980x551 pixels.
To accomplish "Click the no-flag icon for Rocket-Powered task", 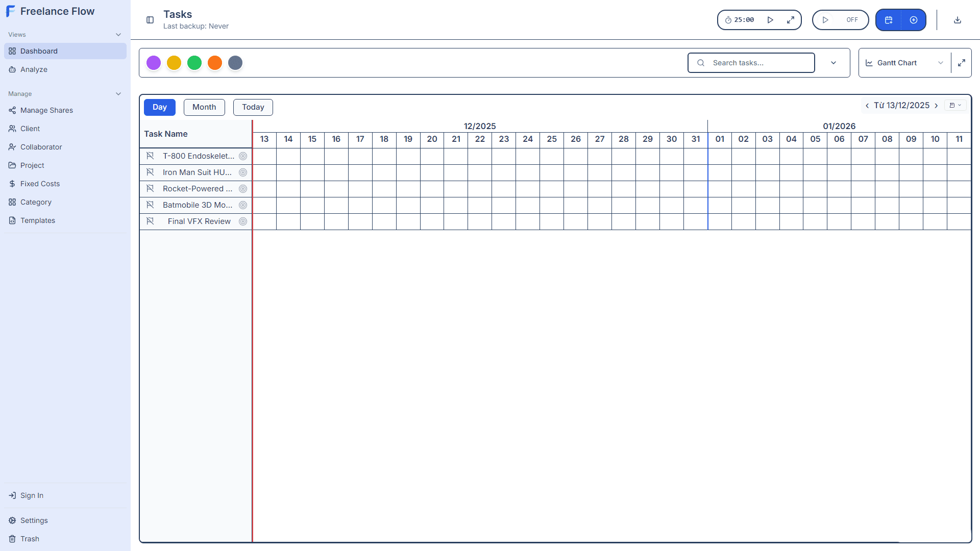I will tap(150, 189).
